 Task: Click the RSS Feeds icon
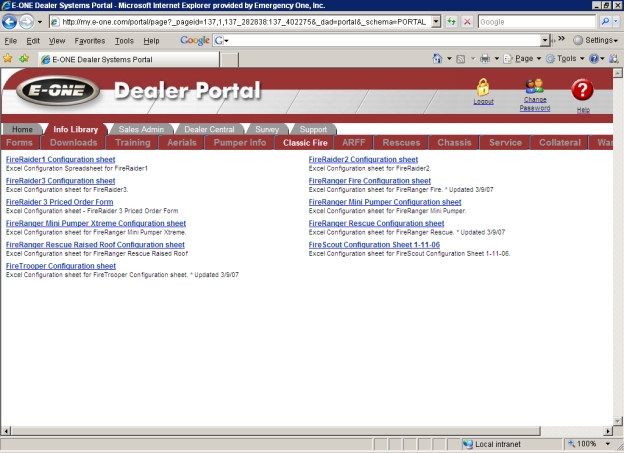click(460, 59)
